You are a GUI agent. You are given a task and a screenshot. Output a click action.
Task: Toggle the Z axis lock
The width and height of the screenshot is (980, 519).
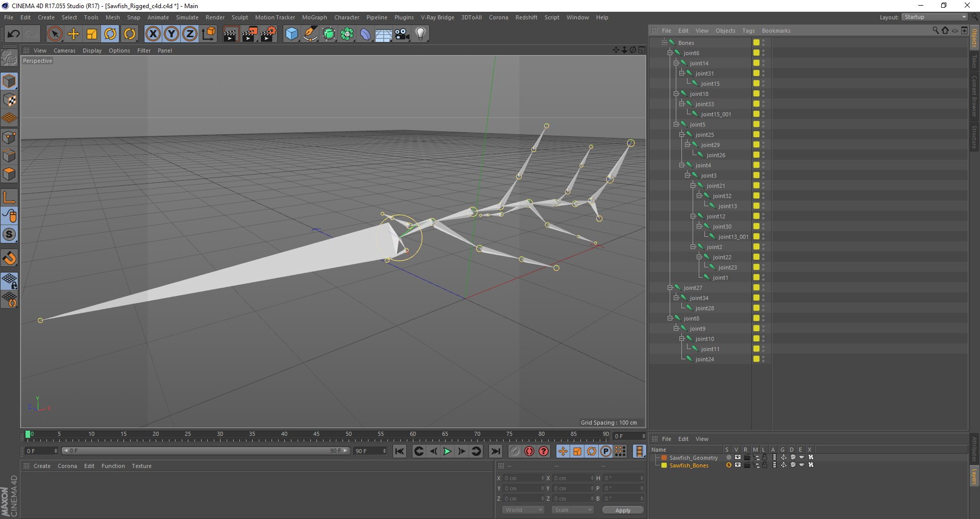190,34
